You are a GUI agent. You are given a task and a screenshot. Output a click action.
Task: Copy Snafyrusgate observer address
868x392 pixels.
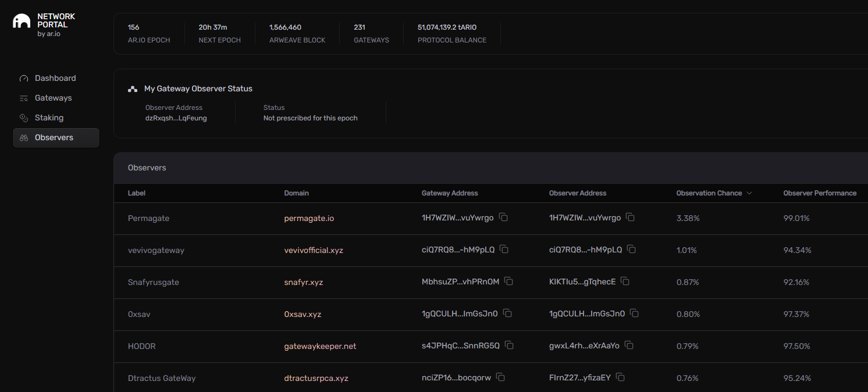[x=625, y=281]
